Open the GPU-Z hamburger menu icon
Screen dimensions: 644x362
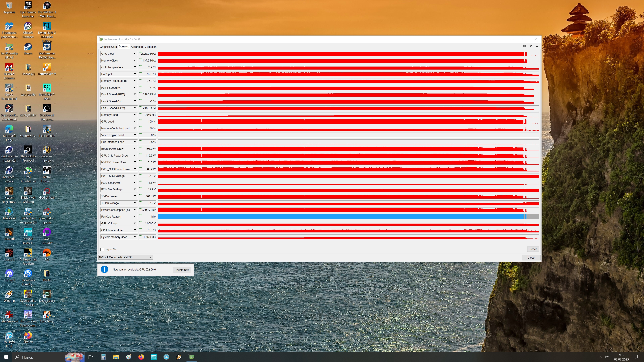point(537,46)
